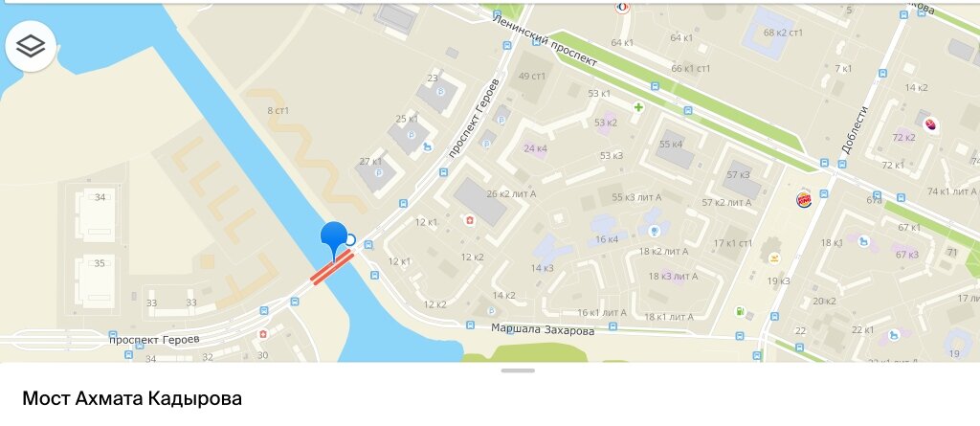Open the map layers button
The height and width of the screenshot is (426, 980).
(x=31, y=46)
